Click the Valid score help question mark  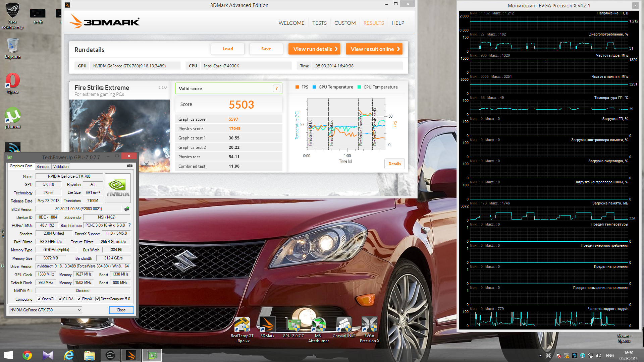click(277, 88)
